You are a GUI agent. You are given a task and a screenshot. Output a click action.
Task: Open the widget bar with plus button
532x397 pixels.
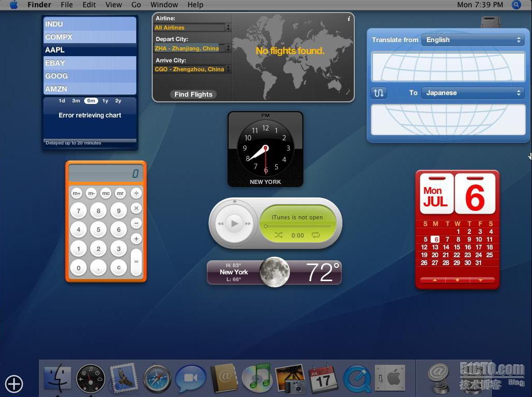click(x=14, y=384)
